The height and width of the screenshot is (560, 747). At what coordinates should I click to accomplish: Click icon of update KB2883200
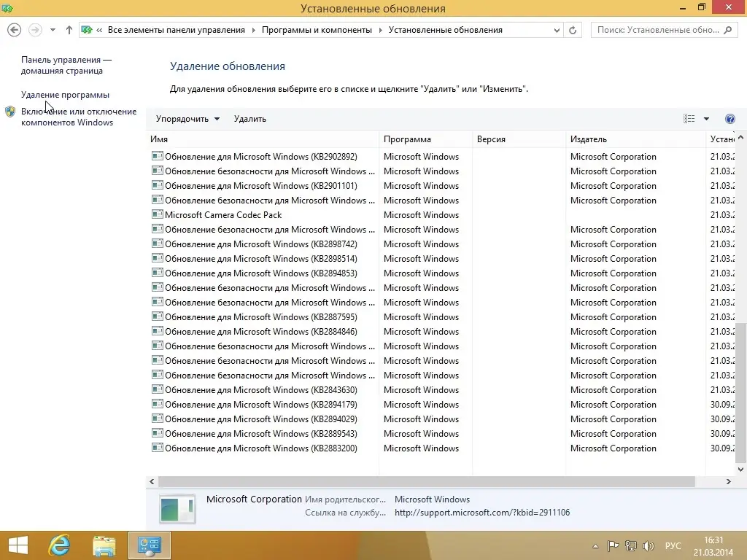pyautogui.click(x=158, y=448)
